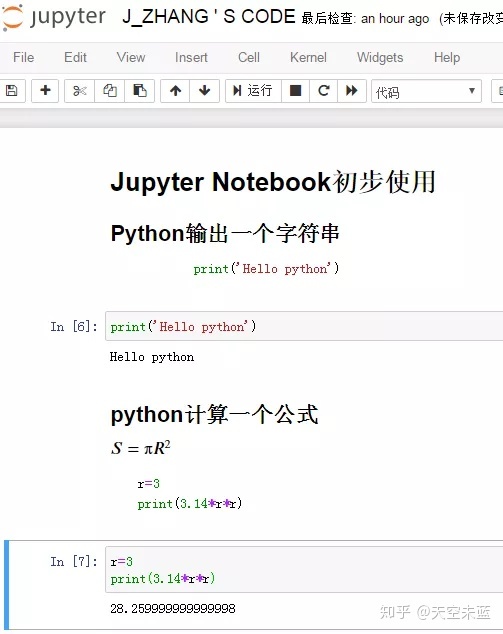This screenshot has height=634, width=503.
Task: Open the View menu
Action: coord(131,57)
